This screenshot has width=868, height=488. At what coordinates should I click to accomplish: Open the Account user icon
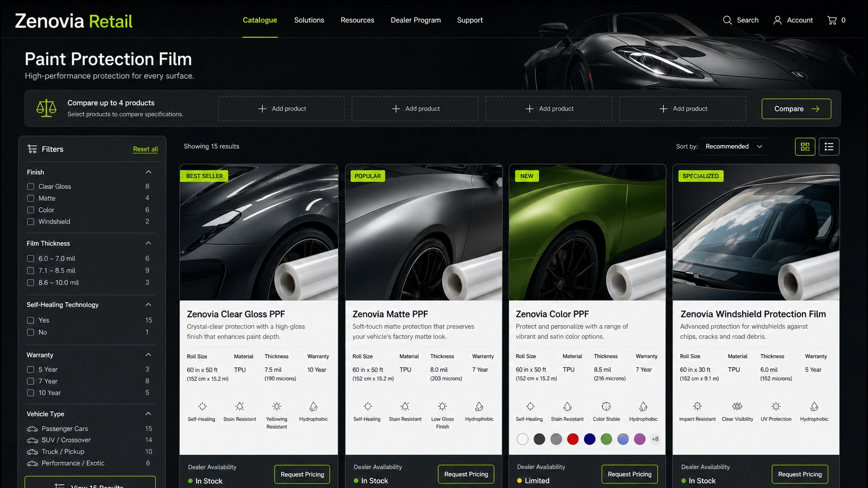click(778, 20)
